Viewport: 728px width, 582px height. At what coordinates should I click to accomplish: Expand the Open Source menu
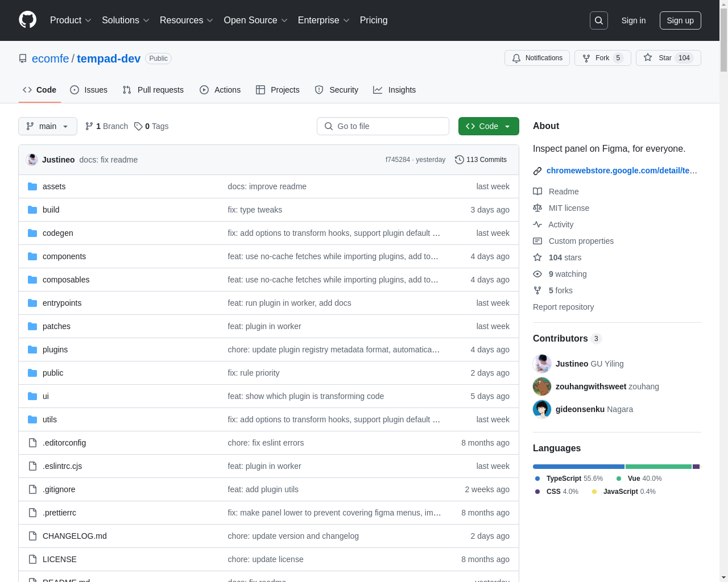(256, 20)
